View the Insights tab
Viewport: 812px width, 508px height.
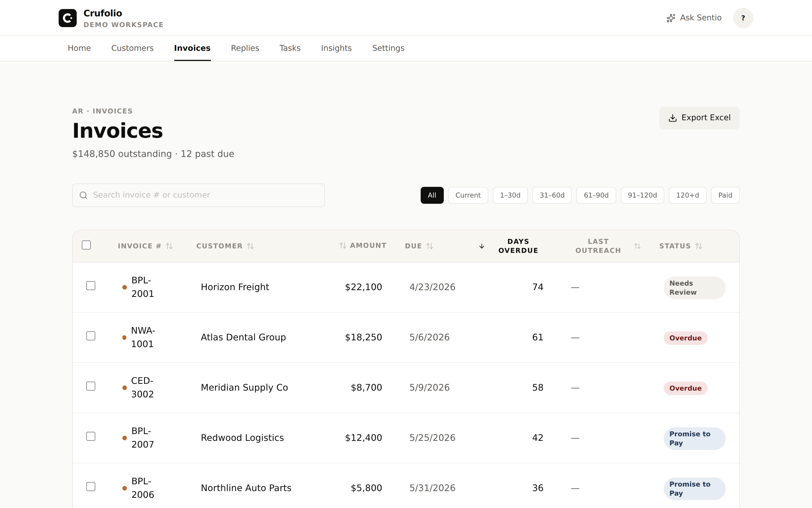point(336,48)
